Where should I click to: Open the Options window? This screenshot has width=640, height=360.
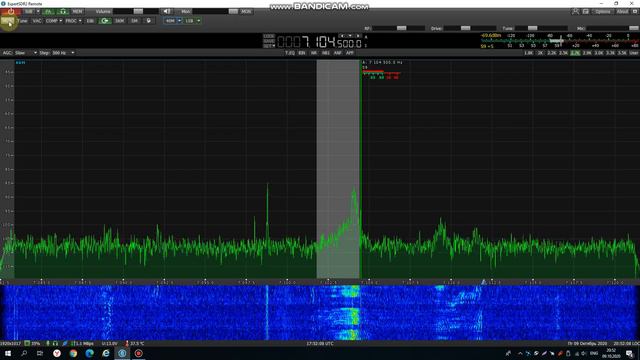click(602, 11)
